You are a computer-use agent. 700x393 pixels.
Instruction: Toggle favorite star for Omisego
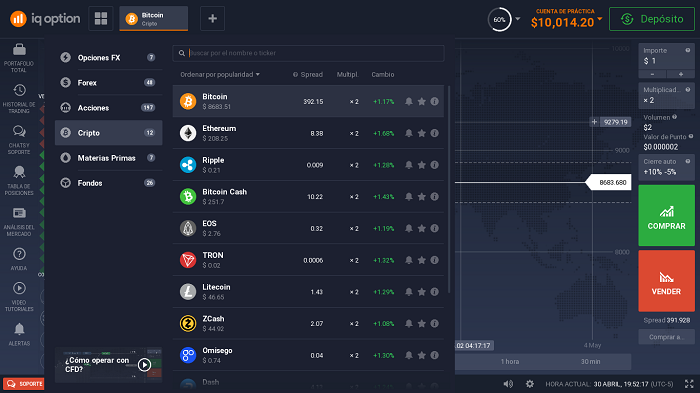click(421, 355)
